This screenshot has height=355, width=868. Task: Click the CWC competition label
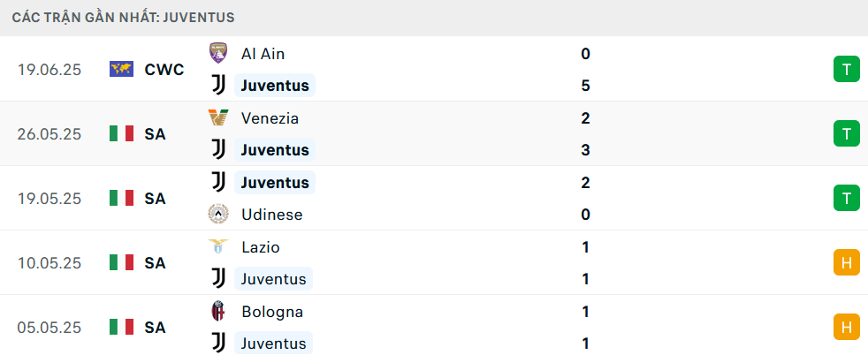pos(164,69)
